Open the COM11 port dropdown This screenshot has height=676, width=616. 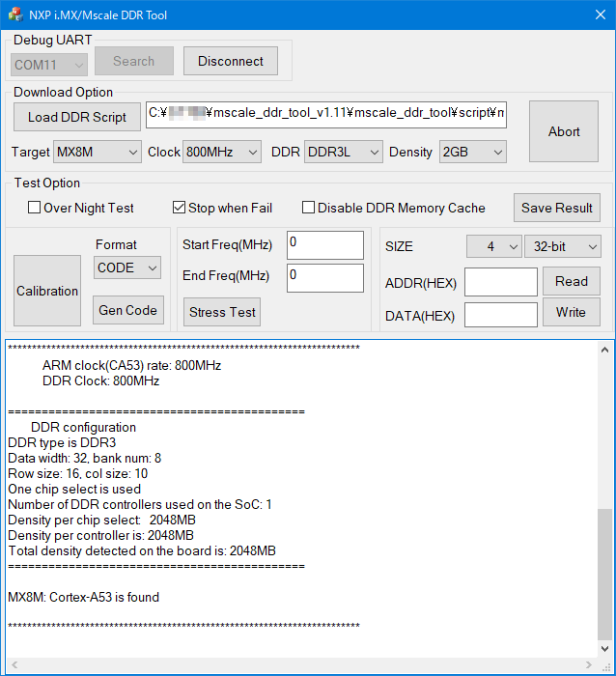(48, 65)
